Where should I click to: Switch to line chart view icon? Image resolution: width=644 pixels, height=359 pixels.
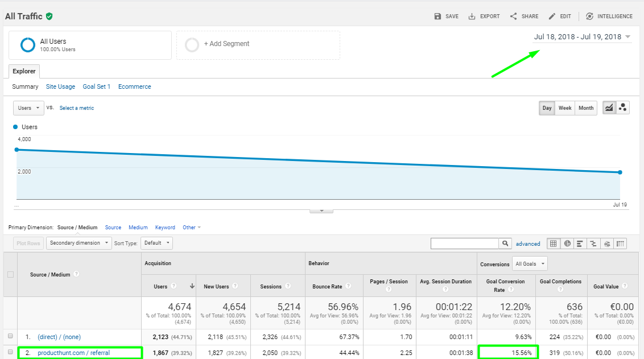point(609,108)
